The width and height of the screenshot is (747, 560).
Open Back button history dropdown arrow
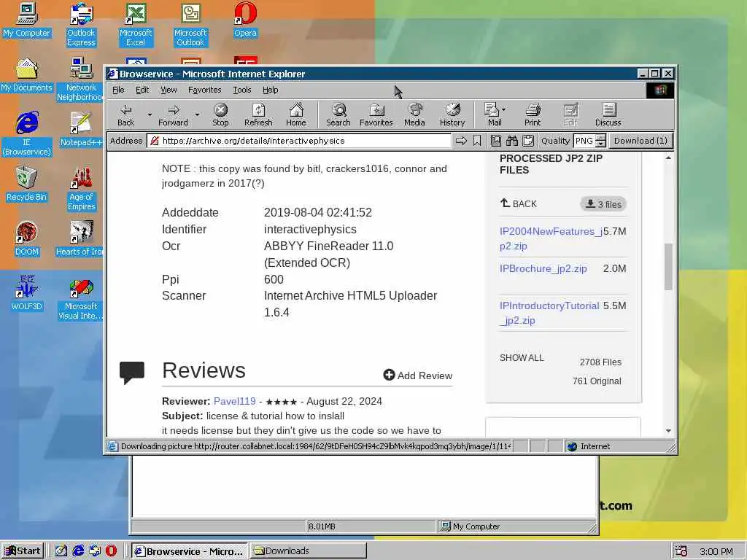[x=149, y=114]
